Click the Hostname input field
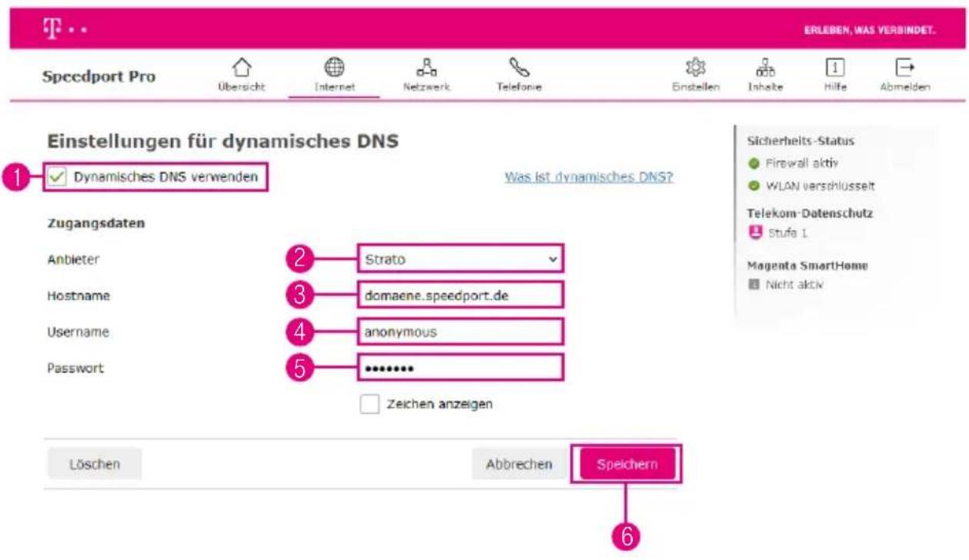 [460, 295]
